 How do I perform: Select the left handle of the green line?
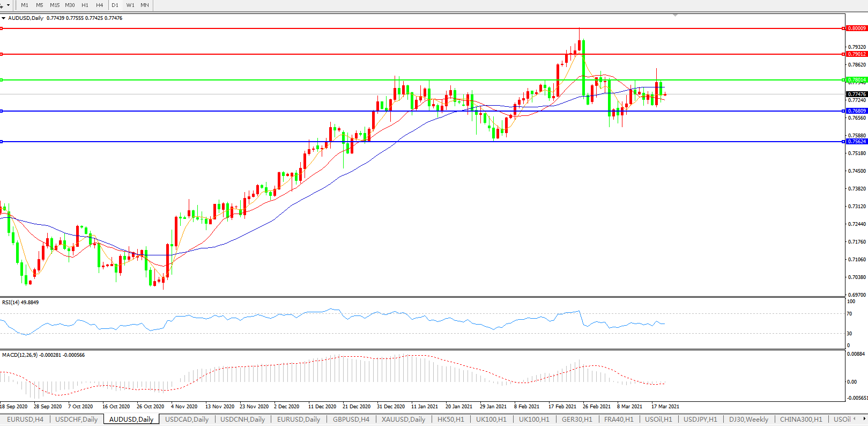(2, 80)
